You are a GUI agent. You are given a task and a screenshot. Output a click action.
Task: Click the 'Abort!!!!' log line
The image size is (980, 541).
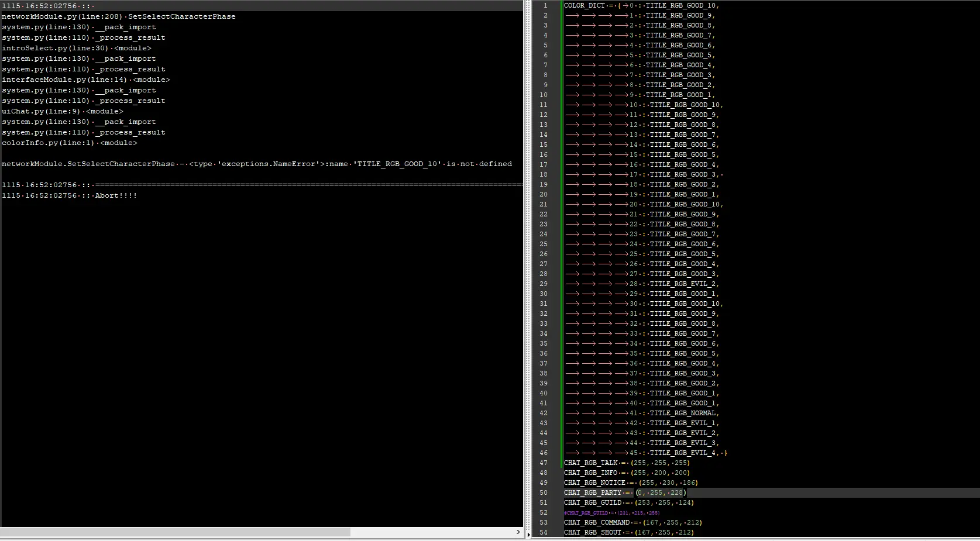point(116,196)
